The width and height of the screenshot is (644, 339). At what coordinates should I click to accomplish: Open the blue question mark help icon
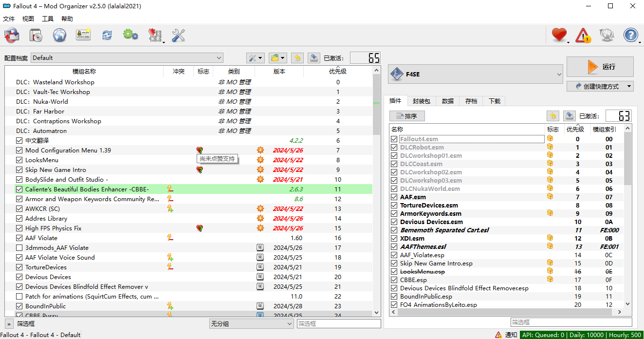coord(630,35)
